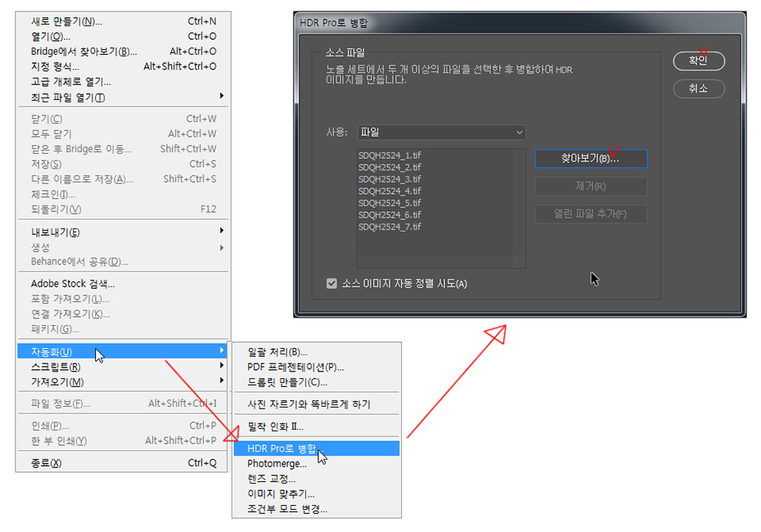Viewport: 761px width, 532px height.
Task: Cancel dialog with 취소 button
Action: point(699,88)
